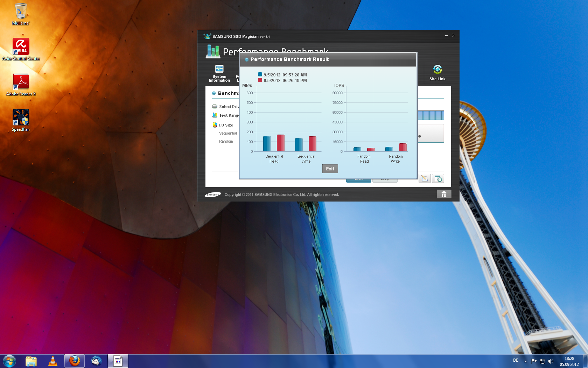The height and width of the screenshot is (368, 588).
Task: Open the Windows Start menu
Action: tap(9, 361)
